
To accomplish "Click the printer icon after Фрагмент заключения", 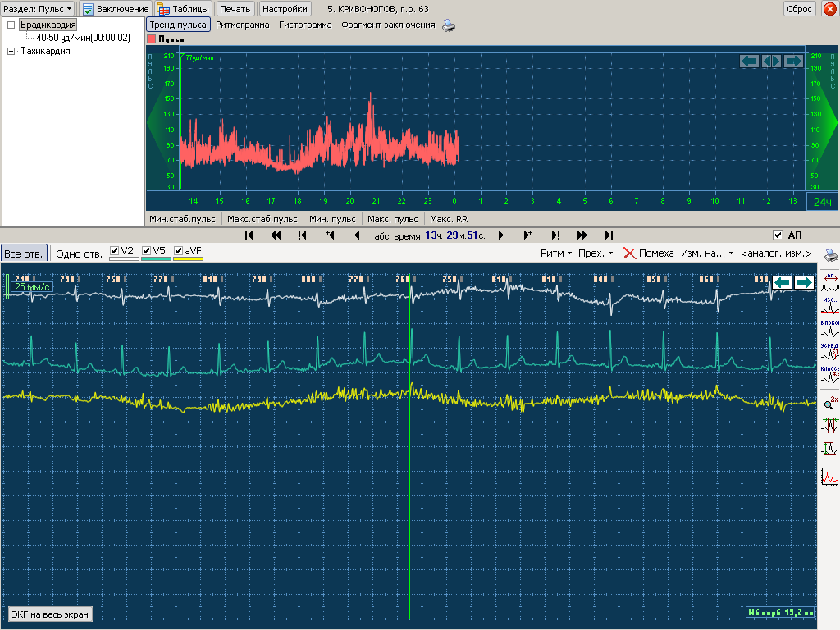I will tap(449, 25).
